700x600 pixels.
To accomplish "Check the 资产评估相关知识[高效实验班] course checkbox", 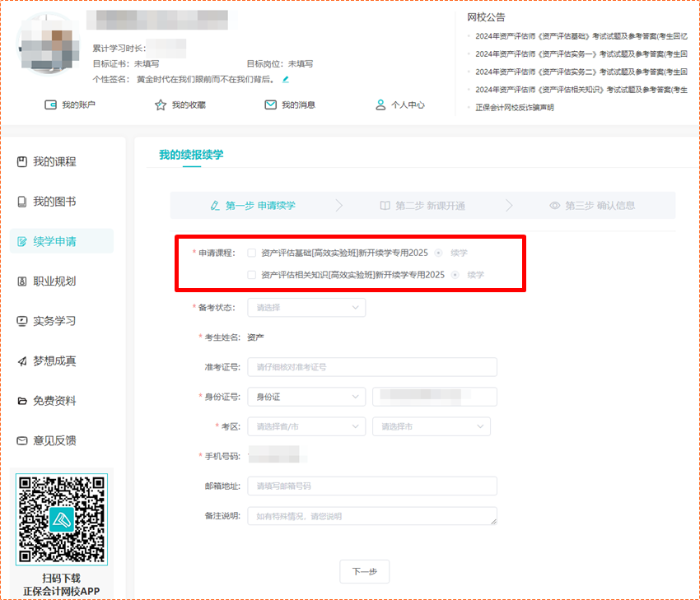I will point(250,275).
